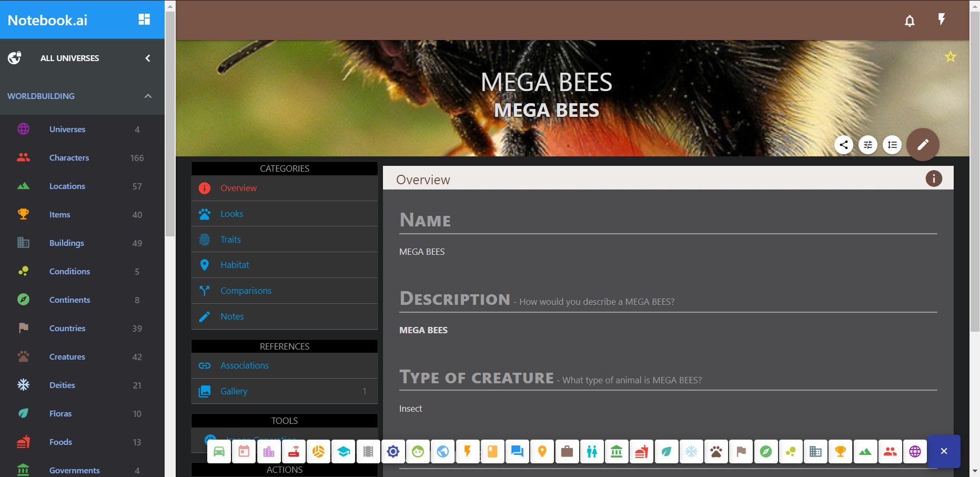The height and width of the screenshot is (477, 980).
Task: Click the snowflake (deity) quick-create icon
Action: (691, 452)
